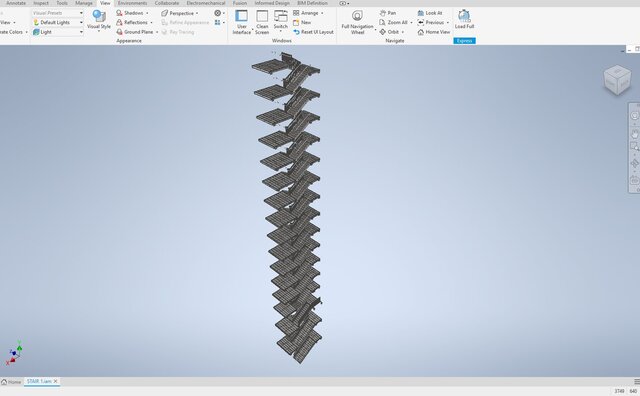Open the Environments ribbon tab
This screenshot has width=640, height=396.
click(132, 3)
